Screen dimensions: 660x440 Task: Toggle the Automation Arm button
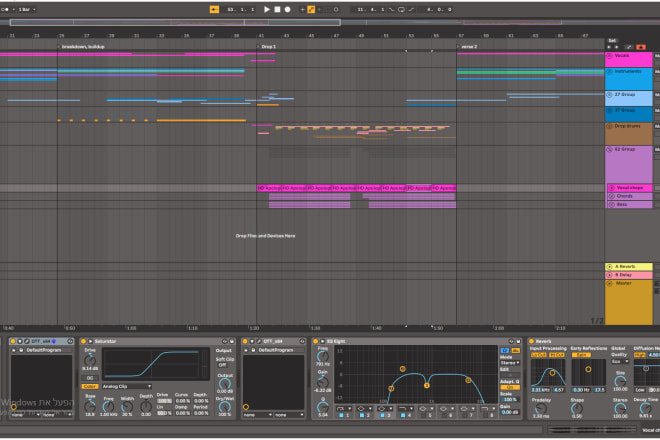coord(311,9)
